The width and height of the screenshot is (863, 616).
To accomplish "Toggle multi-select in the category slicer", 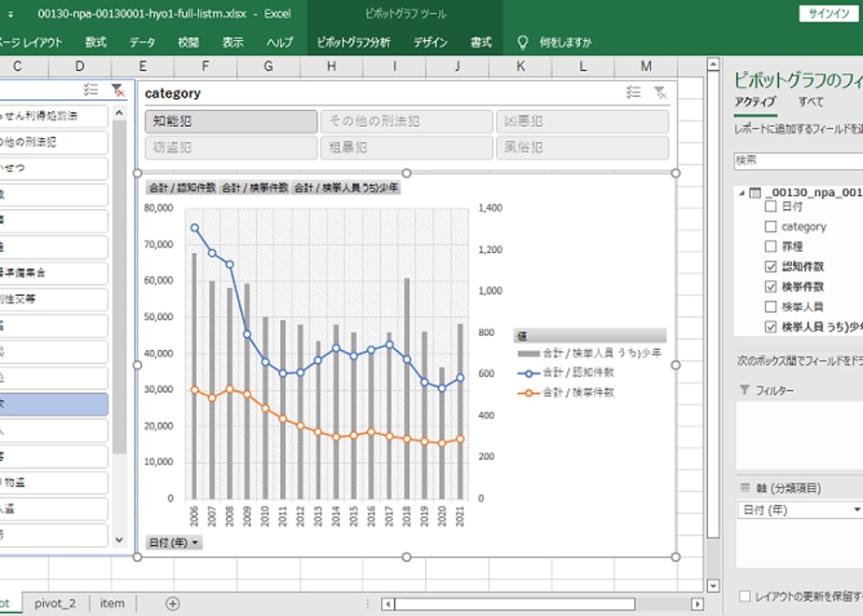I will pyautogui.click(x=633, y=92).
